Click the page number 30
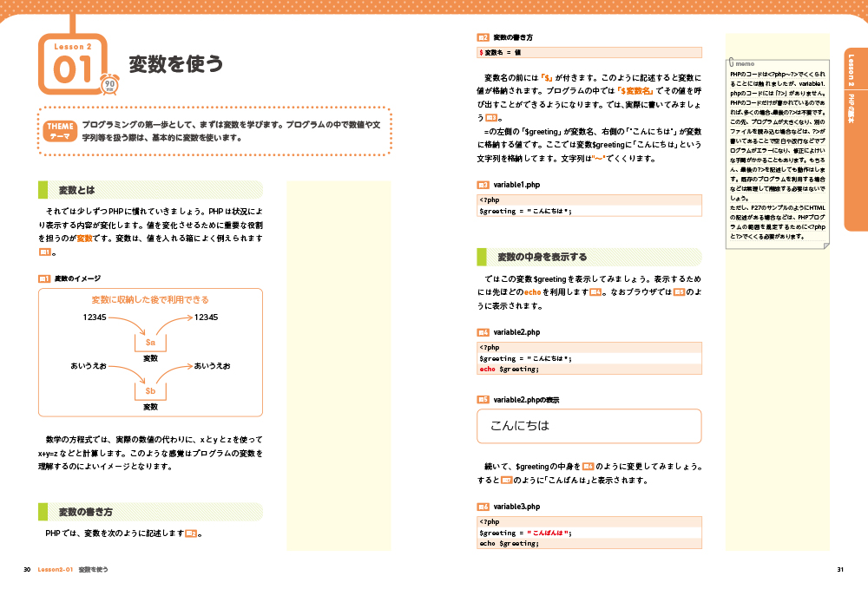The image size is (868, 589). (27, 570)
